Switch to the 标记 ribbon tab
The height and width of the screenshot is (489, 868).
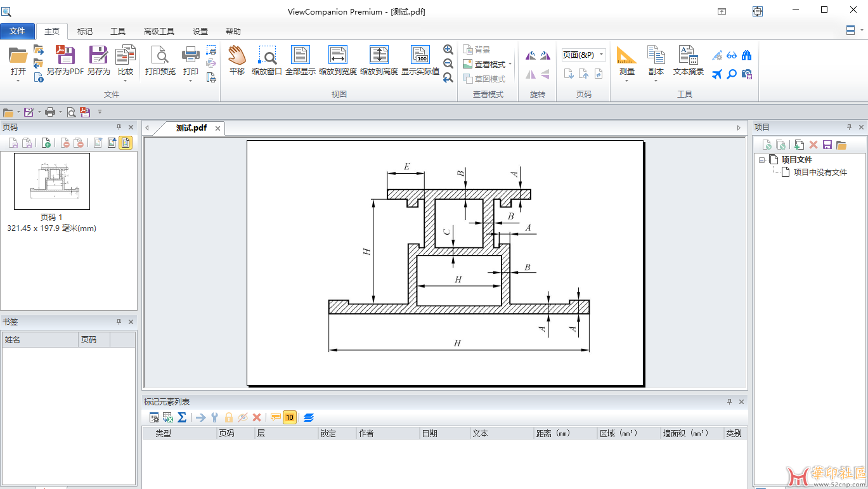85,31
